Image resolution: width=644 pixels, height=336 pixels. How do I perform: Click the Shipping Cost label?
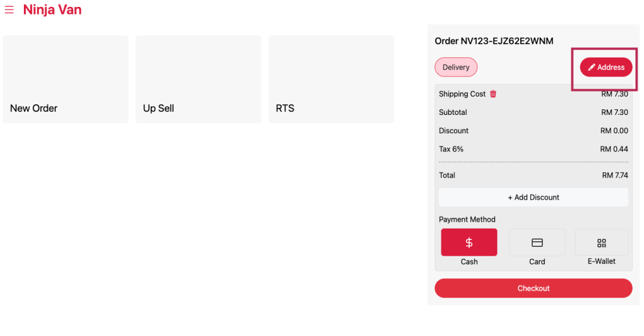coord(462,94)
